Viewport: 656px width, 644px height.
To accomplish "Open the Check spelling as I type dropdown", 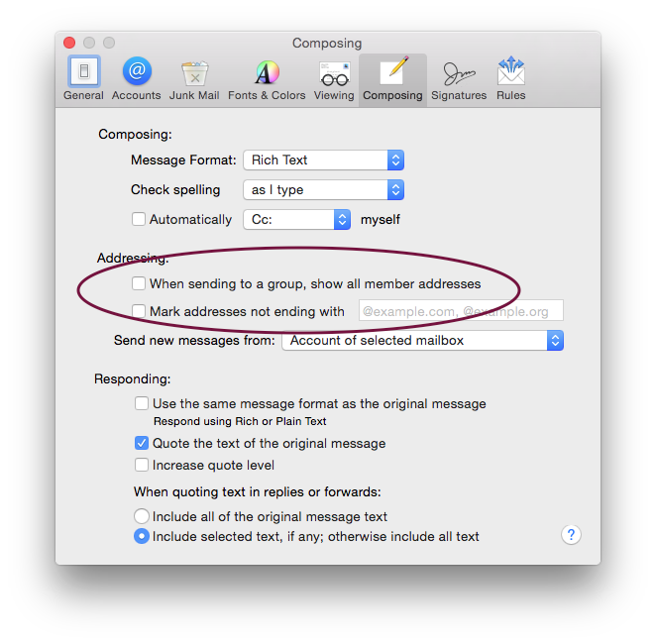I will pyautogui.click(x=323, y=190).
